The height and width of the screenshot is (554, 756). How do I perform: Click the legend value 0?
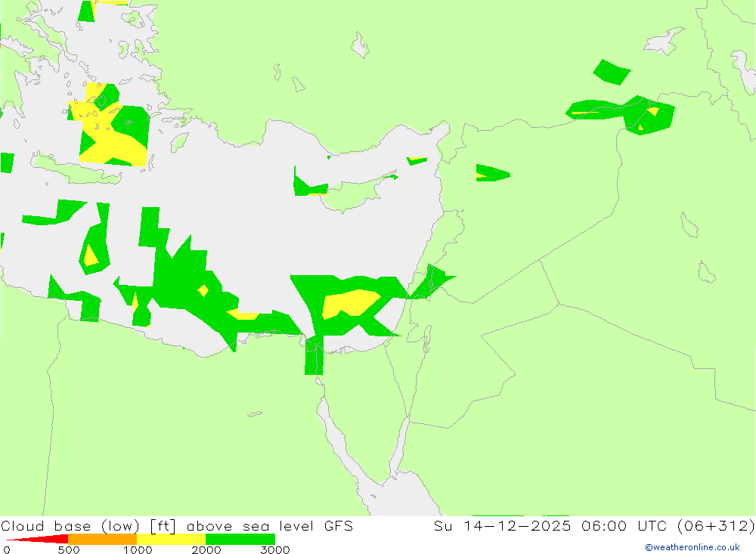click(x=7, y=549)
